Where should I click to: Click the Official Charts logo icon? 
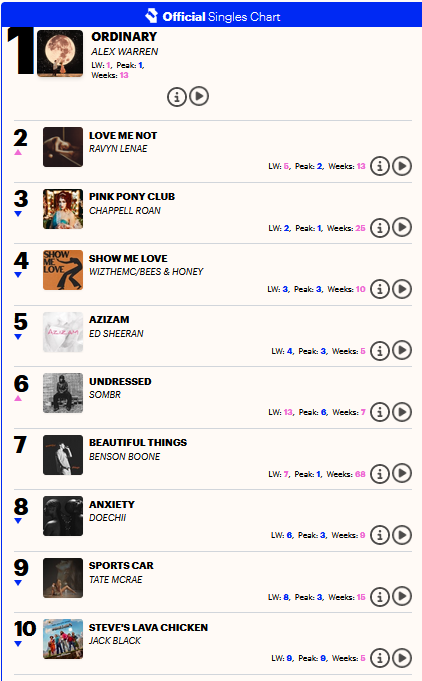tap(152, 15)
